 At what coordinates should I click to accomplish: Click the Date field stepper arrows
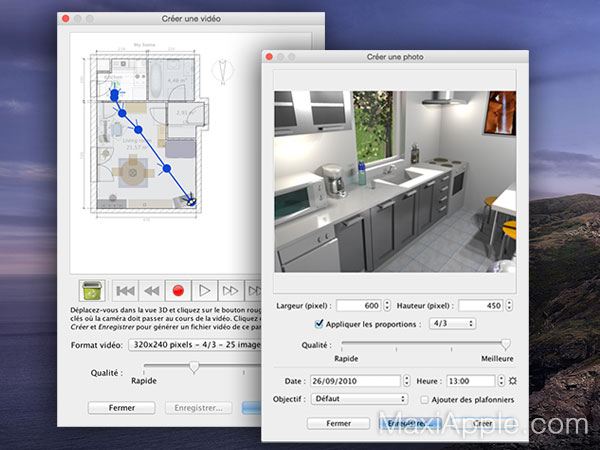point(406,381)
